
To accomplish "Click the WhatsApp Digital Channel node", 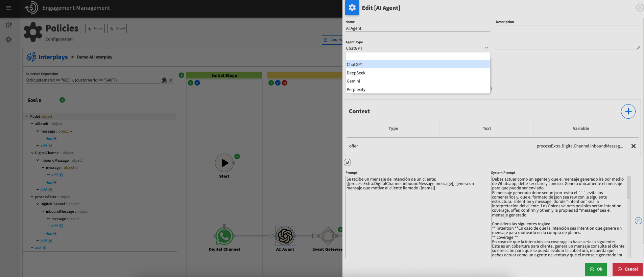I will tap(224, 236).
